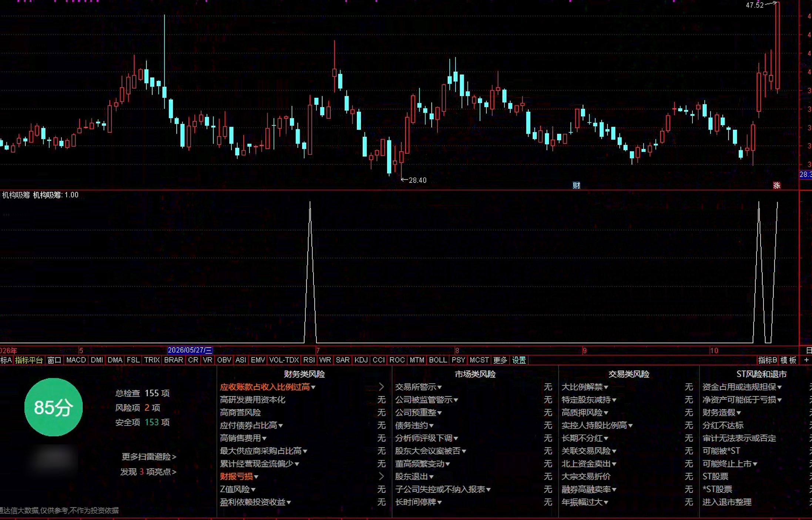Image resolution: width=812 pixels, height=520 pixels.
Task: Expand 应收账款占收入比例过高 dropdown
Action: click(313, 387)
